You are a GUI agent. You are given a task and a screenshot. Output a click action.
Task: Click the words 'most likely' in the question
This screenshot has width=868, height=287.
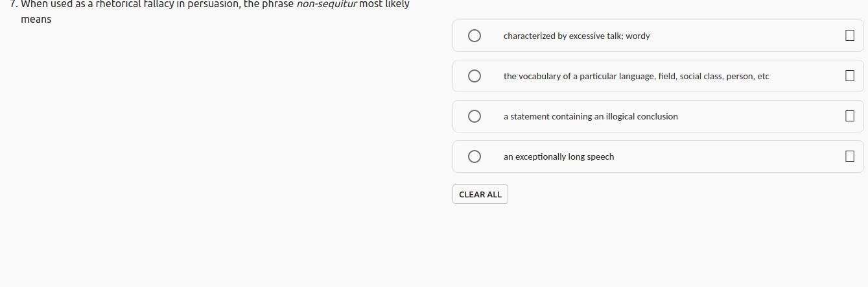point(389,5)
